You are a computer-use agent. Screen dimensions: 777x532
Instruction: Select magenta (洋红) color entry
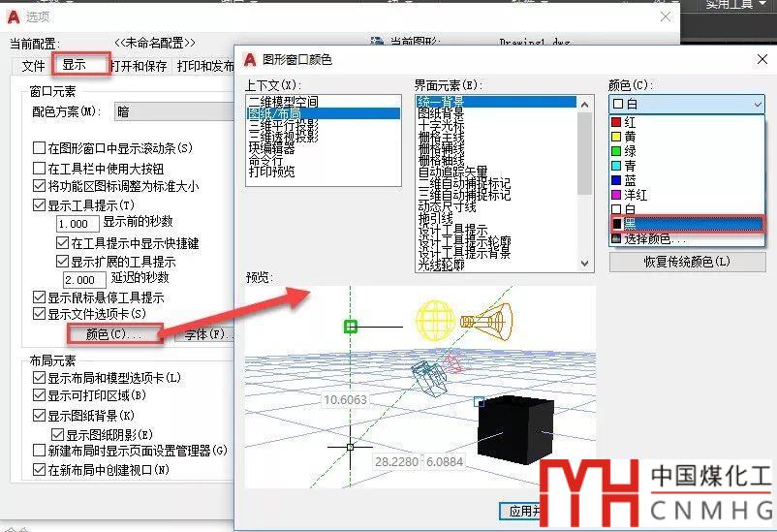[686, 195]
